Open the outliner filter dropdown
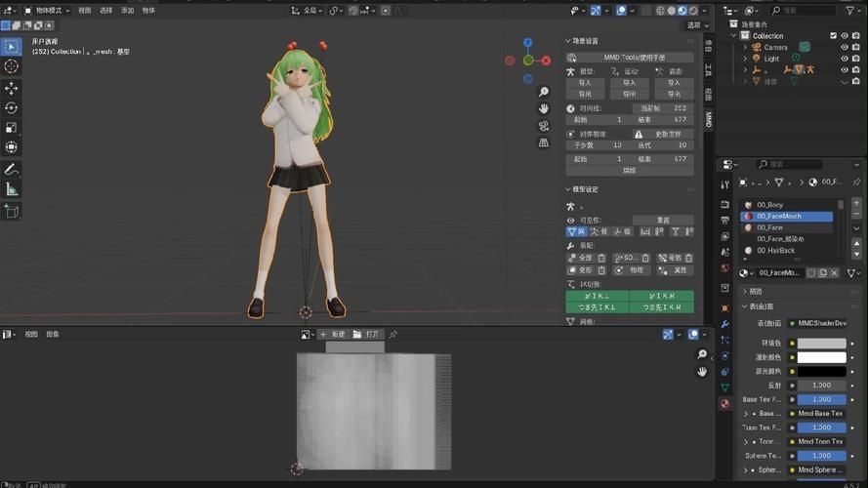The width and height of the screenshot is (868, 488). [x=852, y=11]
